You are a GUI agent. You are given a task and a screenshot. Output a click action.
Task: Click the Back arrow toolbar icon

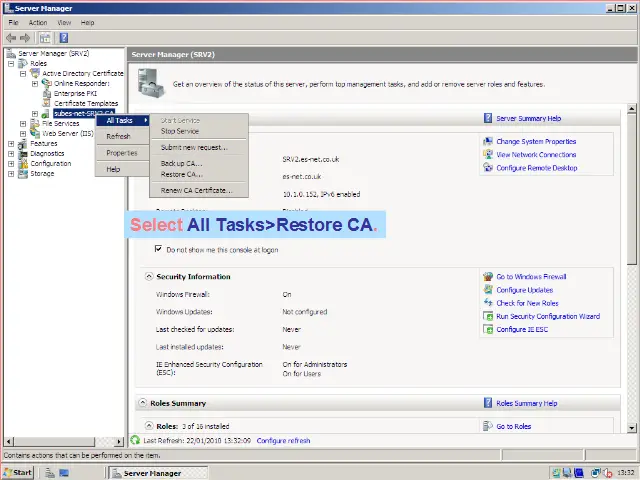(11, 38)
